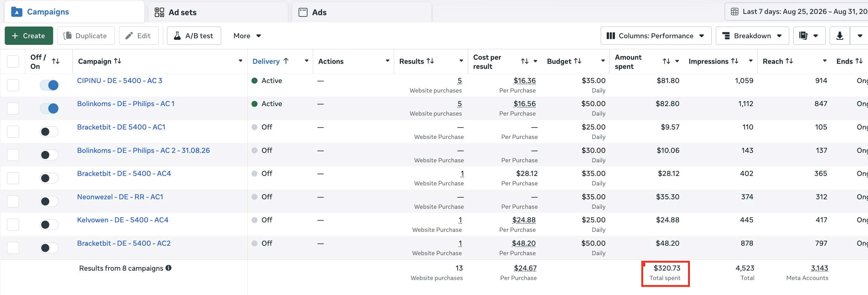Click the $24.67 total cost per purchase
868x295 pixels.
coord(525,268)
